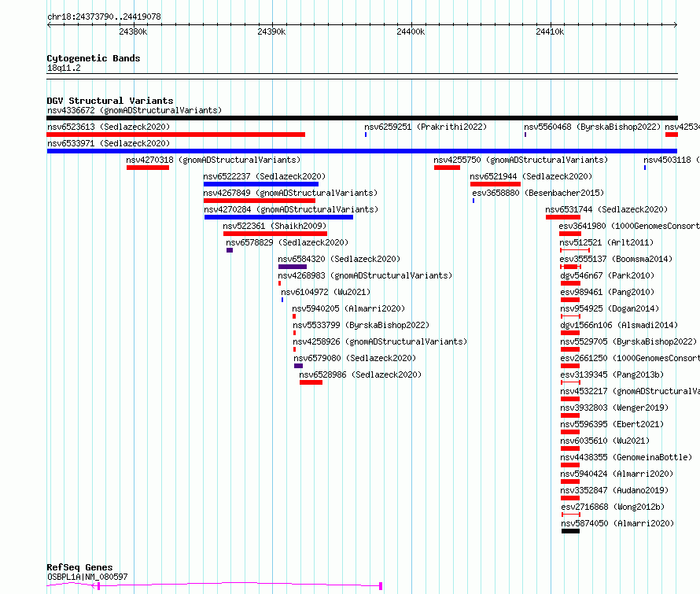Viewport: 700px width, 594px height.
Task: Click the nsv4270318 gnomAD variant label
Action: tap(213, 160)
